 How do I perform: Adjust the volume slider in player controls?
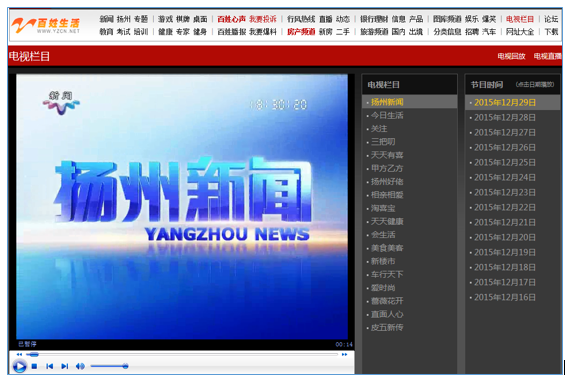click(x=109, y=366)
